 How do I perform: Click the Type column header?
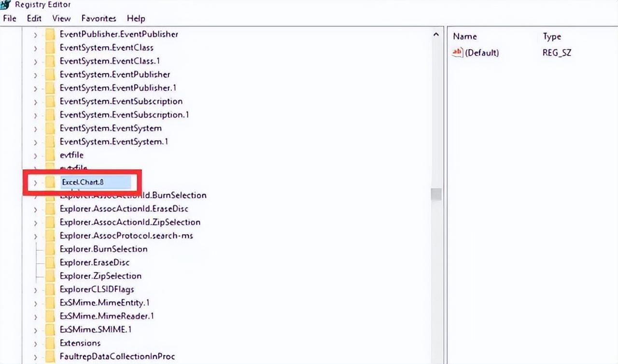pos(552,37)
